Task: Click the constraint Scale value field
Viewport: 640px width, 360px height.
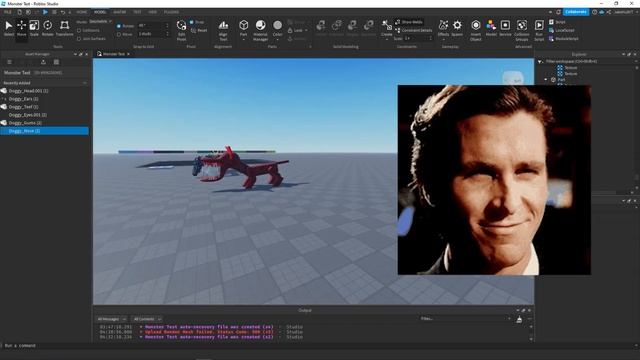Action: tap(418, 38)
